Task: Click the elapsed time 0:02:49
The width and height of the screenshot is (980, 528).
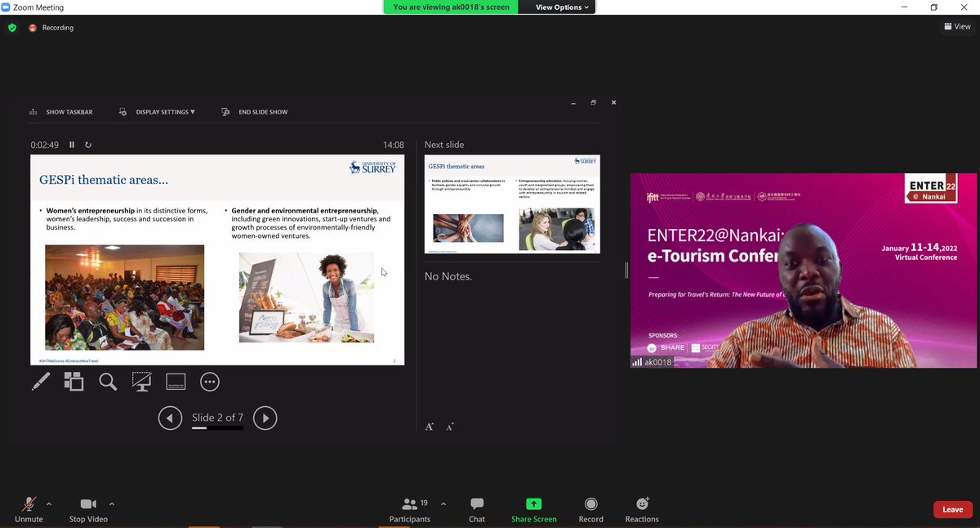Action: point(45,145)
